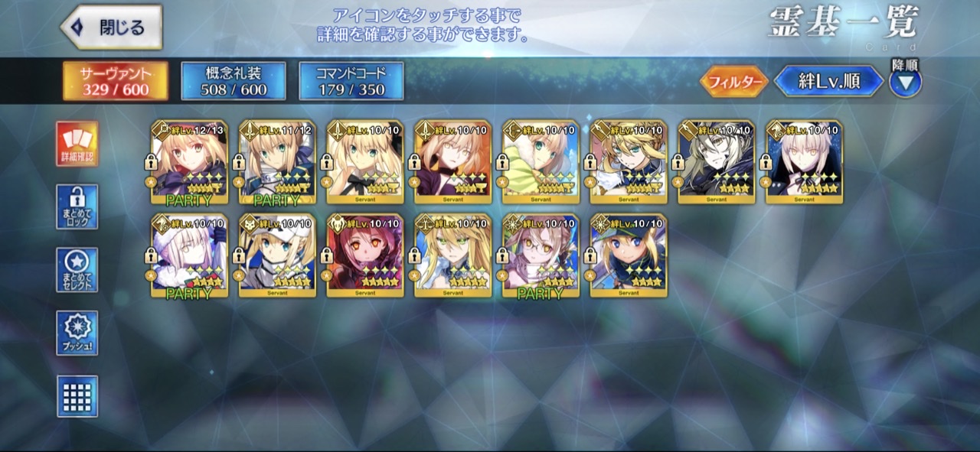Image resolution: width=980 pixels, height=452 pixels.
Task: Open the third servant card with black ribbon
Action: pyautogui.click(x=365, y=162)
